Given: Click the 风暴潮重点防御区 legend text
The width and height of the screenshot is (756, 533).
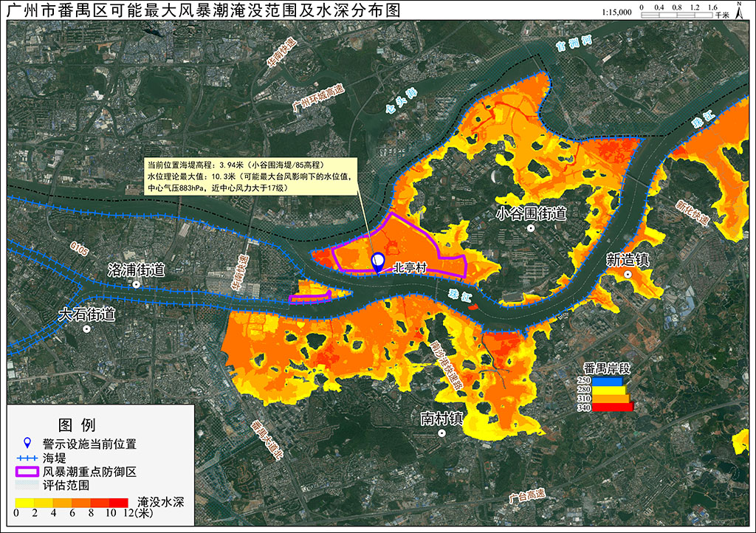Looking at the screenshot, I should tap(89, 472).
